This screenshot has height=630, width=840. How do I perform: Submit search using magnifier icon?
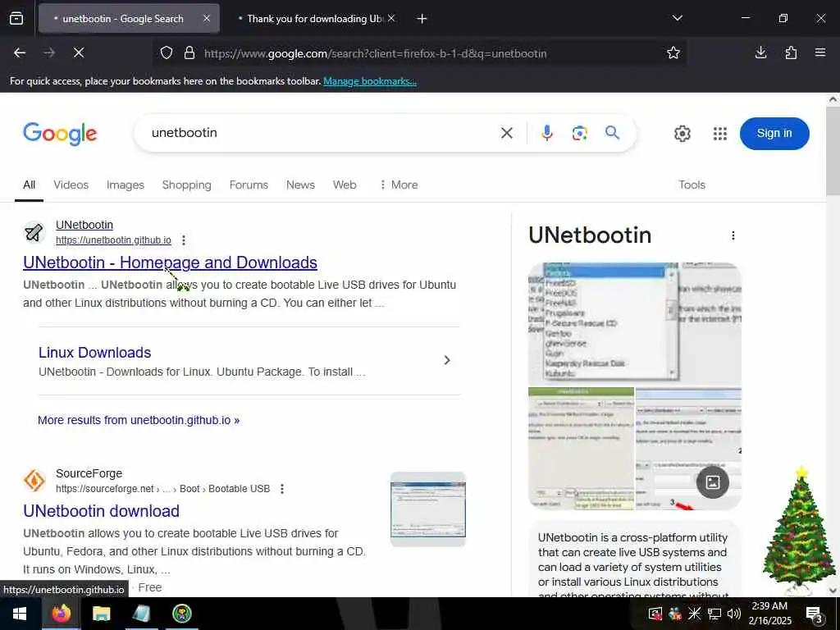[612, 132]
